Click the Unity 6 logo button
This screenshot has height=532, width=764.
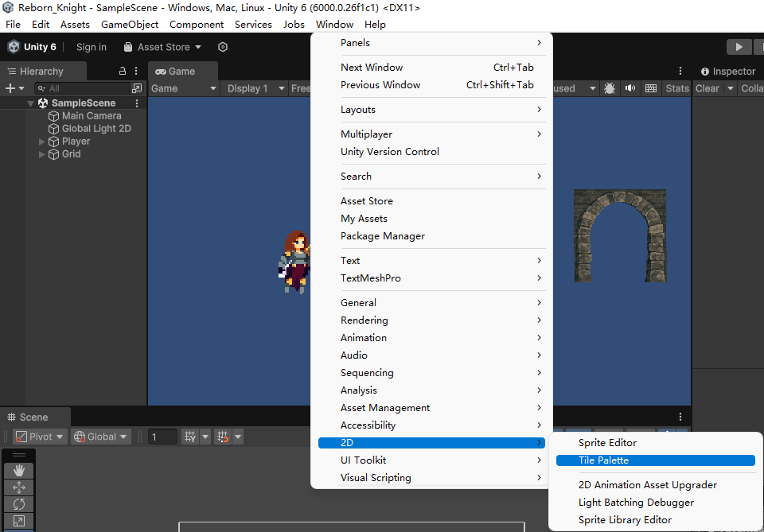click(32, 47)
